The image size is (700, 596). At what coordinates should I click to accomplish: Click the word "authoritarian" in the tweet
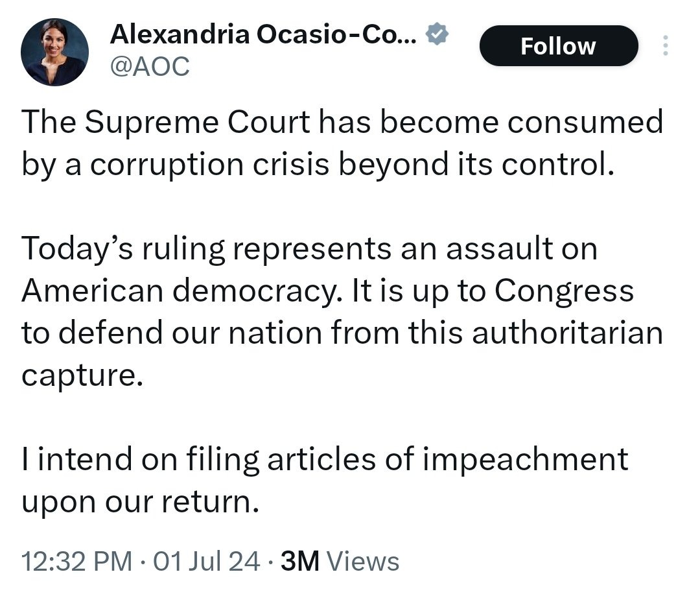coord(567,333)
